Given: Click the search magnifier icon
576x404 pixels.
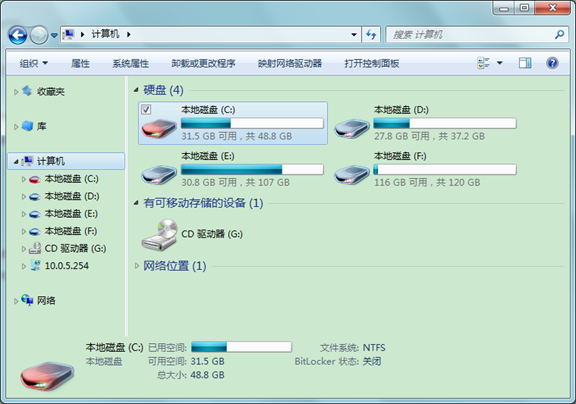Looking at the screenshot, I should click(559, 35).
